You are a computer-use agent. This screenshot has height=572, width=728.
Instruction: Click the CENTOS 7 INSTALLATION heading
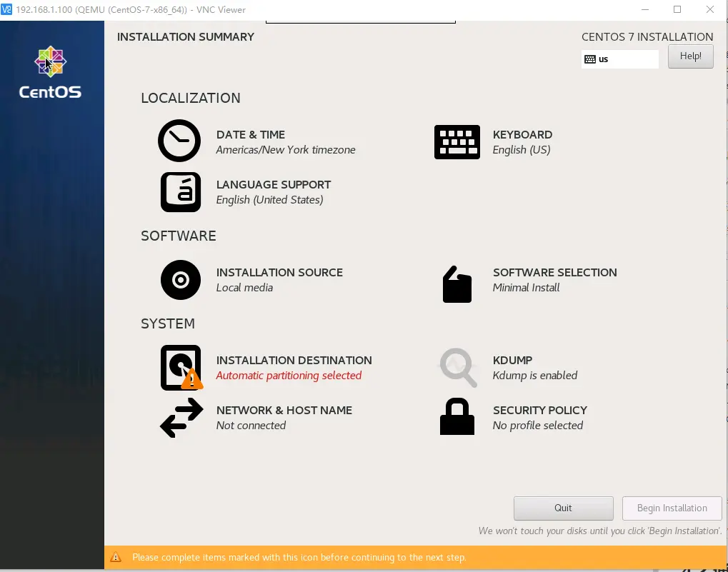point(647,36)
